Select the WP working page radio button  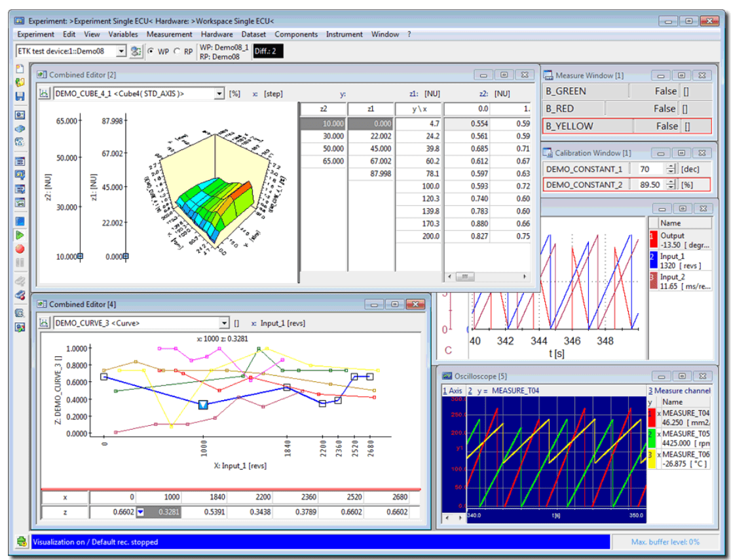(x=151, y=51)
